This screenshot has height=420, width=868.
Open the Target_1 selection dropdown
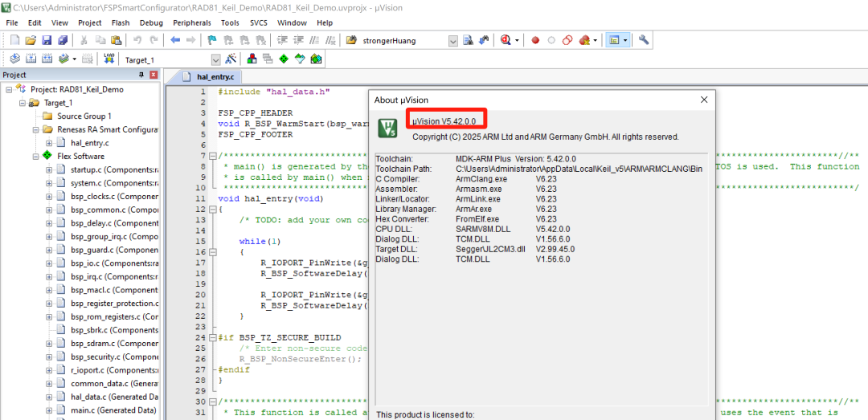[x=216, y=59]
